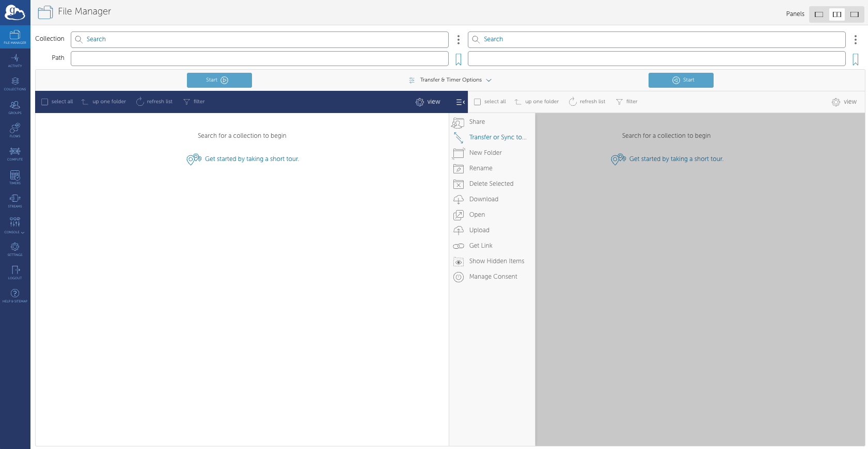Open the Flows sidebar icon
The height and width of the screenshot is (449, 868).
click(15, 130)
